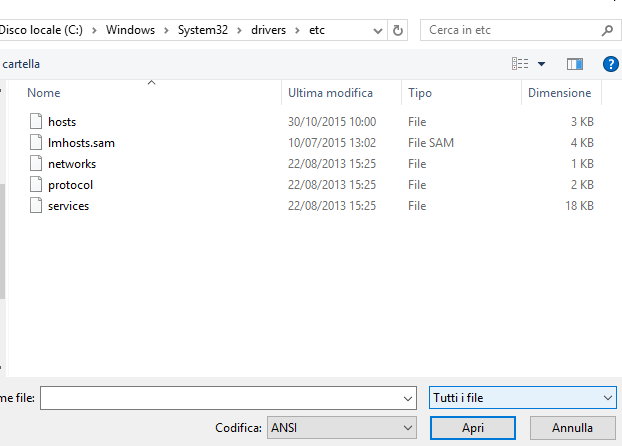Expand the view options dropdown arrow
The height and width of the screenshot is (446, 622).
[541, 64]
